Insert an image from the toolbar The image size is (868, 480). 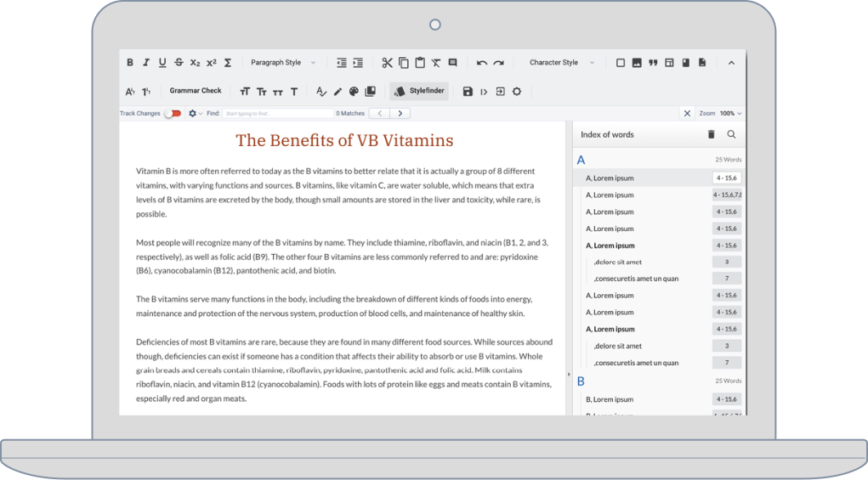click(637, 63)
